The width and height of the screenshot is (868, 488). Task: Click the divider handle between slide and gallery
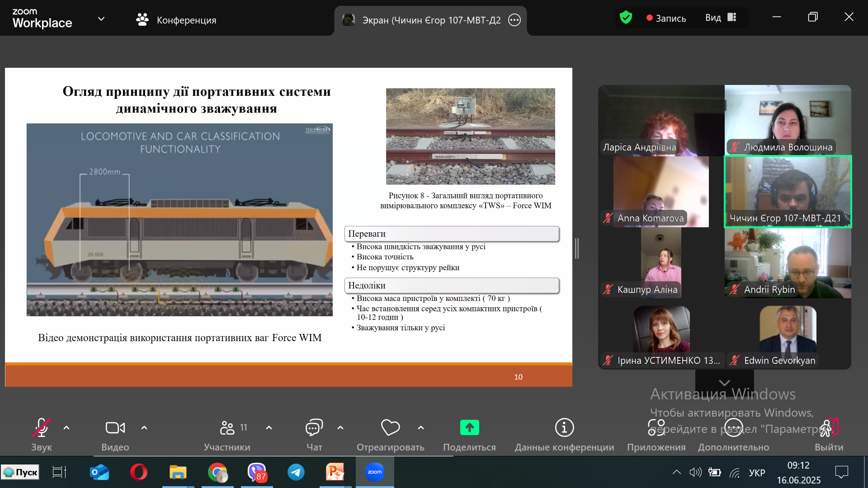click(576, 248)
